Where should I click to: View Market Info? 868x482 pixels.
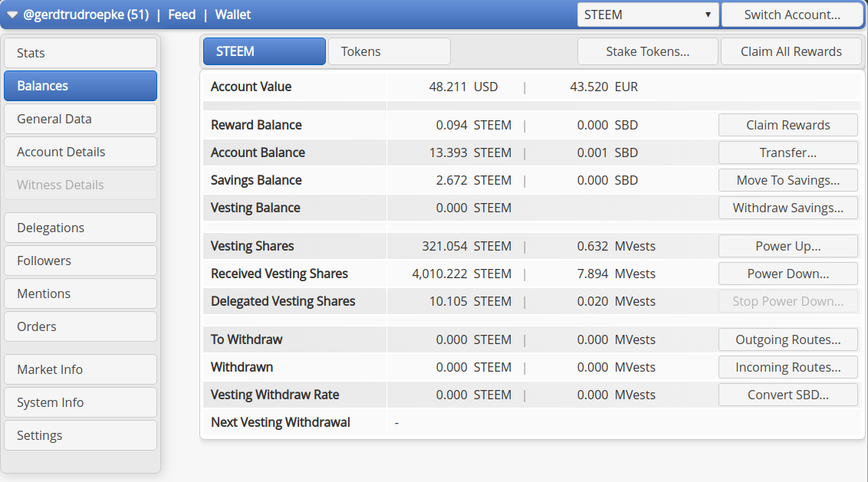(x=81, y=369)
